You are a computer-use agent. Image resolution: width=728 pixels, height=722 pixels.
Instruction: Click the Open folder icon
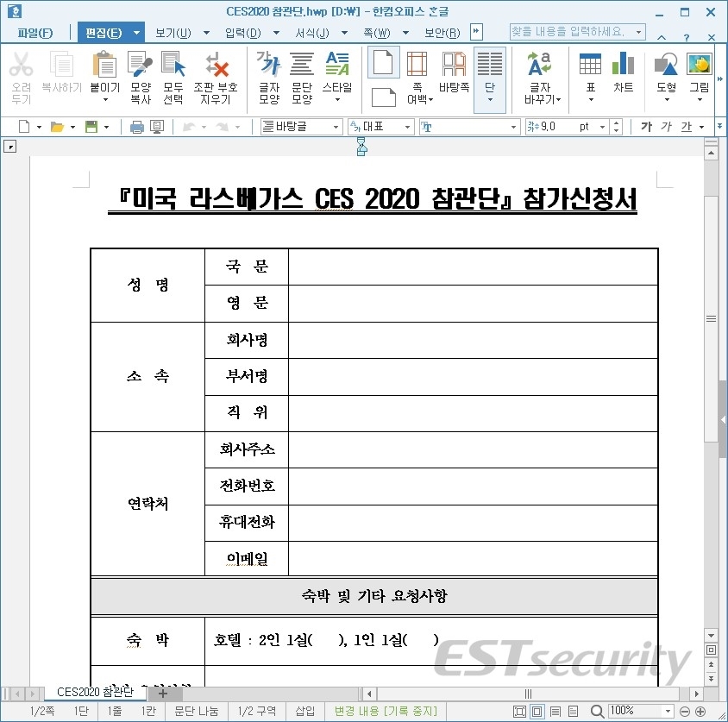tap(57, 127)
